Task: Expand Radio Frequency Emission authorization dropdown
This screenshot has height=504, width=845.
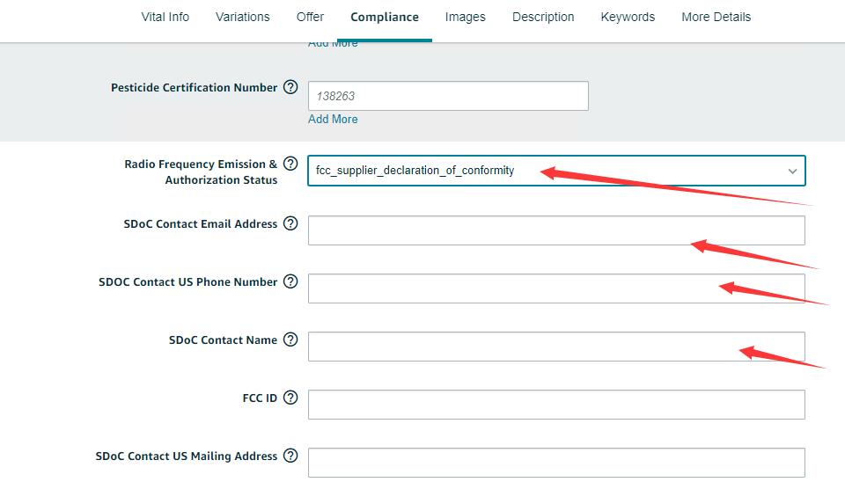Action: click(791, 172)
